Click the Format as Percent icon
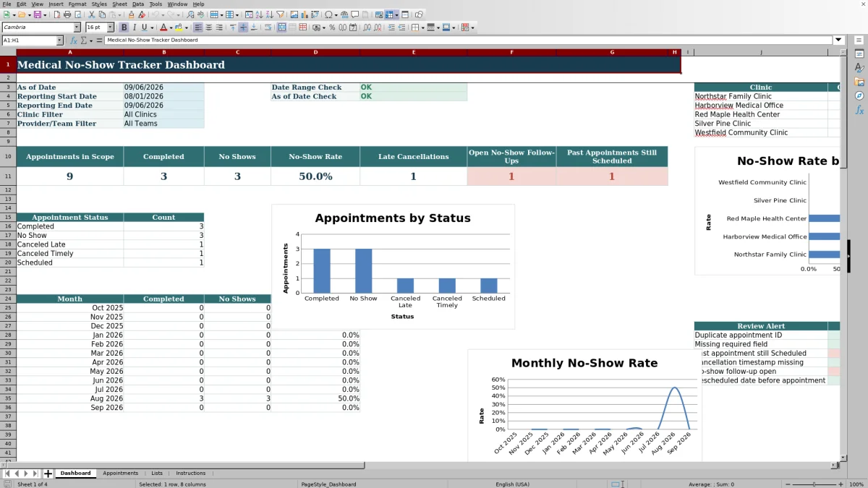Image resolution: width=868 pixels, height=488 pixels. click(332, 27)
